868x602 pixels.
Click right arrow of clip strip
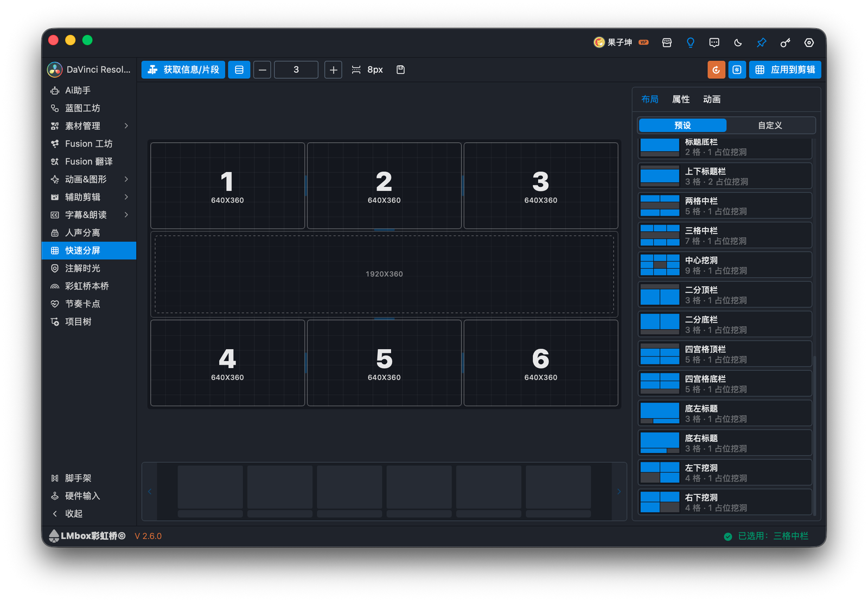[619, 491]
